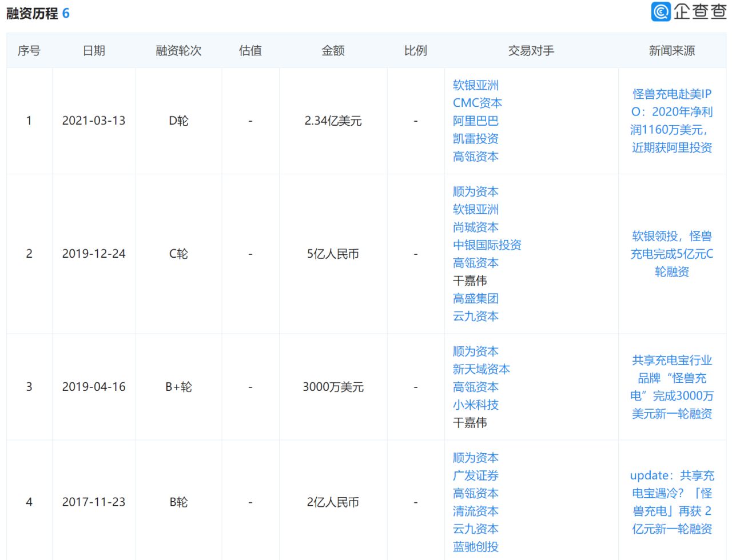
Task: Click the 企查查 logo icon
Action: point(661,11)
